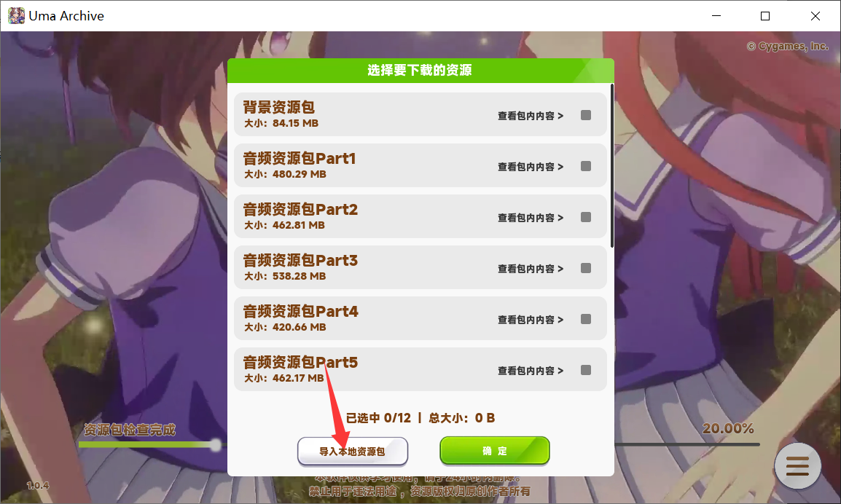Viewport: 841px width, 504px height.
Task: Enable the 音频资源包Part3 checkbox
Action: tap(586, 268)
